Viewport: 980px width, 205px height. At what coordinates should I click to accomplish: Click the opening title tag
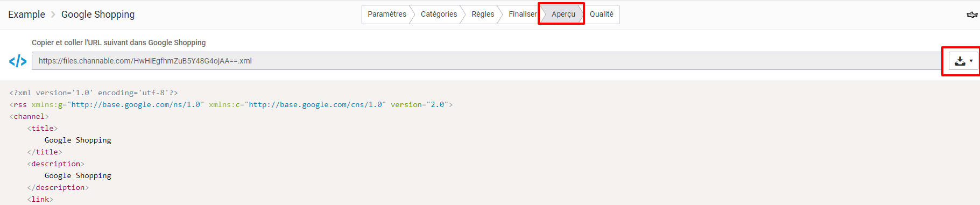coord(43,128)
